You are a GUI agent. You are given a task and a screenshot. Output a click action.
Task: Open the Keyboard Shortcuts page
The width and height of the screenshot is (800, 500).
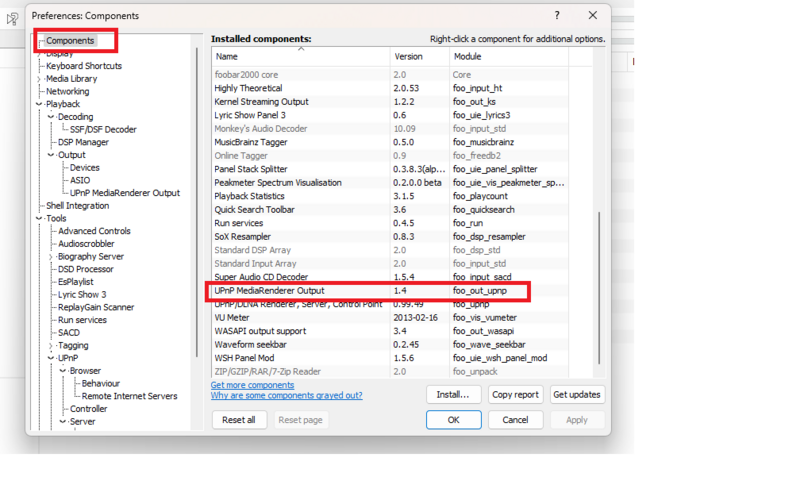[x=84, y=66]
